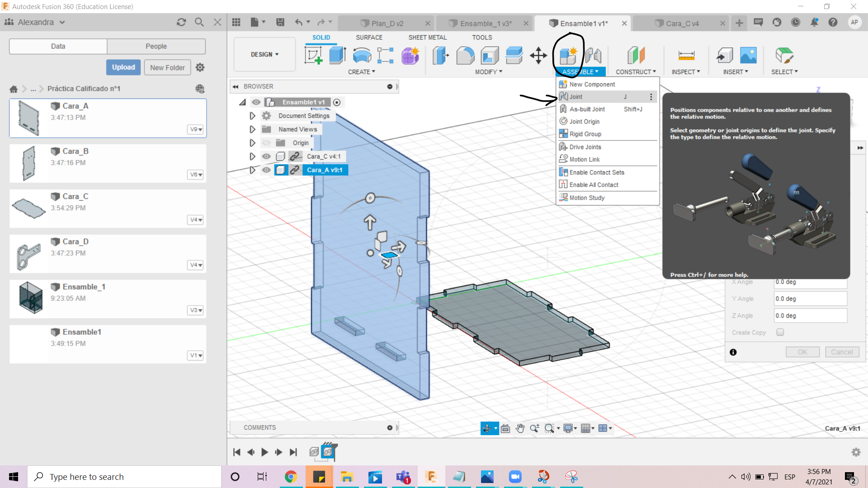Select the Press Pull modify icon
This screenshot has height=488, width=868.
tap(441, 56)
